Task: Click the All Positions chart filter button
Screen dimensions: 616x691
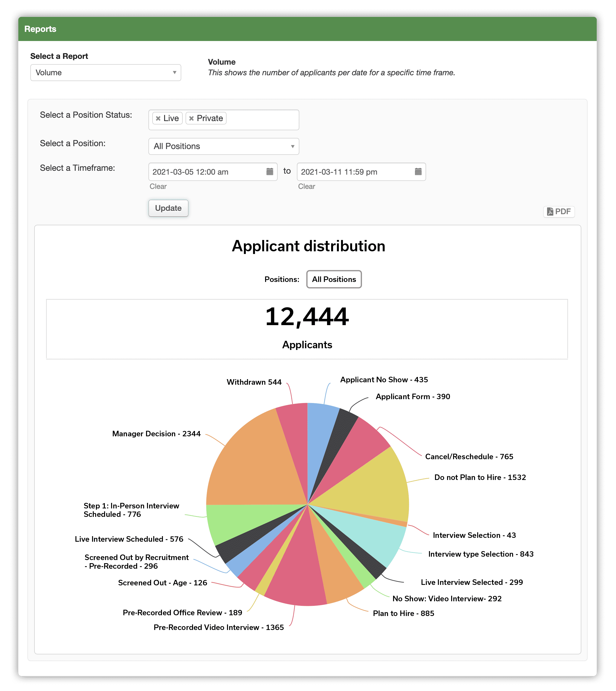Action: coord(334,279)
